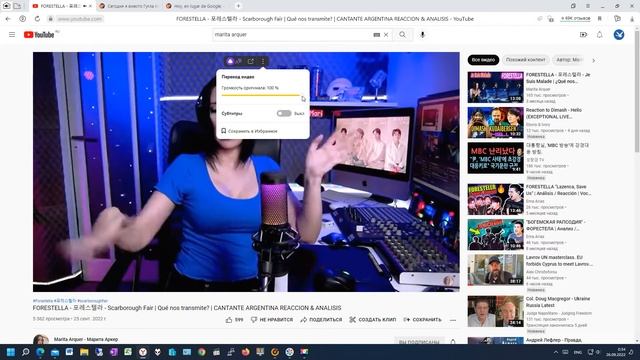Click the video hashtags above the title
Screen dimensions: 640x360
(x=70, y=301)
